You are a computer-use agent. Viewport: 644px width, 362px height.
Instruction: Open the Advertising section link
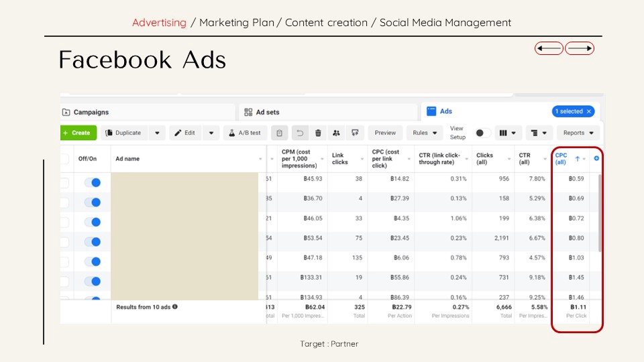[160, 23]
